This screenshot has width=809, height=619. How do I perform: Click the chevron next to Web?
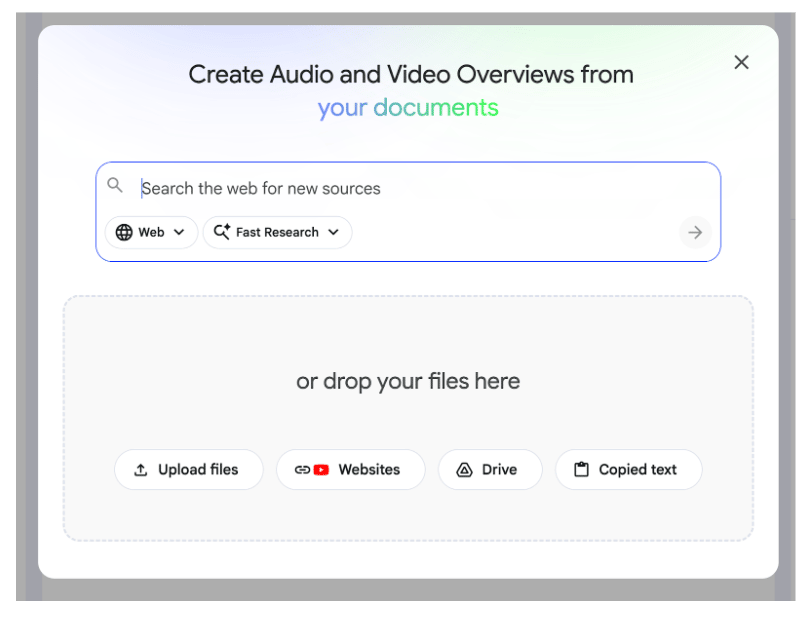point(179,232)
